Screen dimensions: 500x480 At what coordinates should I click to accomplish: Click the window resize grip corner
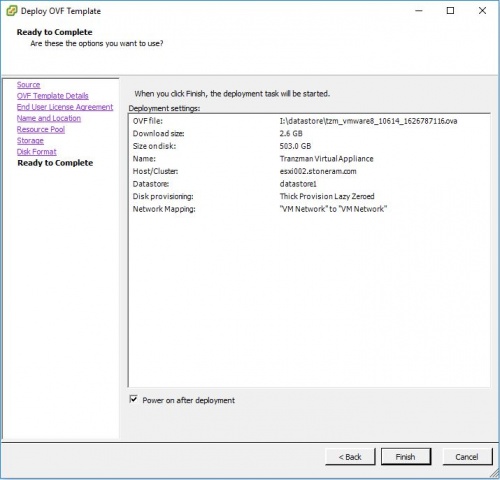tap(494, 473)
